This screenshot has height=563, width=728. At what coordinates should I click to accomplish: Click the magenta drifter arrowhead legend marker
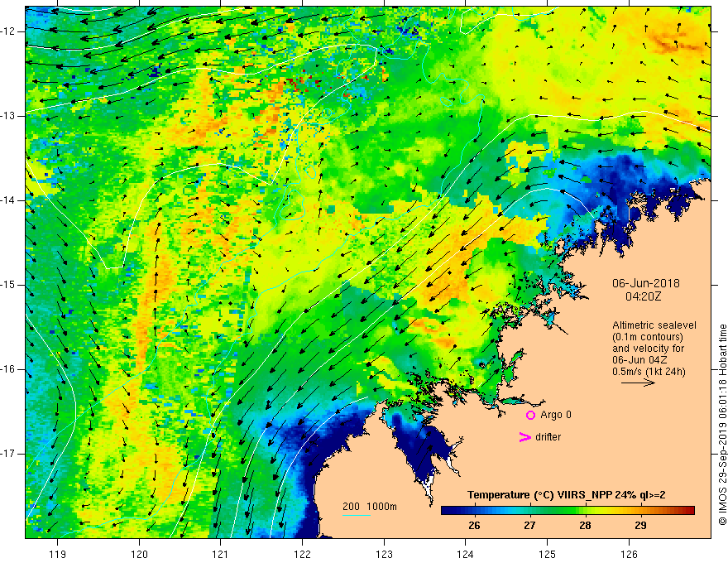(524, 437)
